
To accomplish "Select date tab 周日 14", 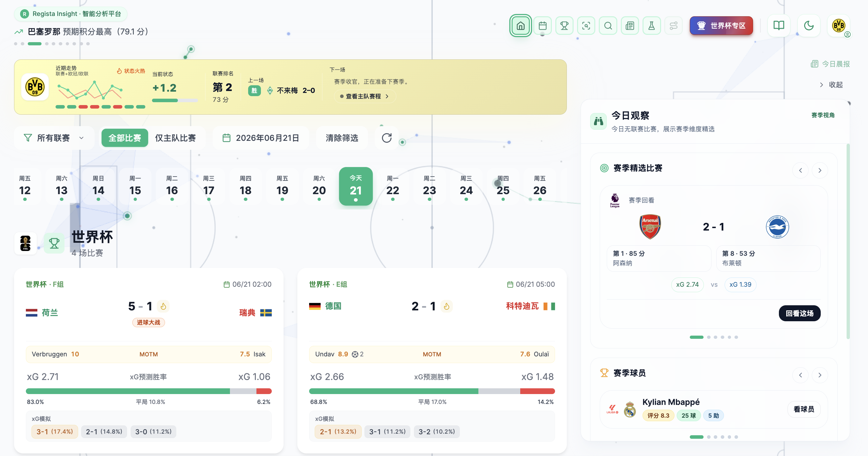I will (98, 187).
